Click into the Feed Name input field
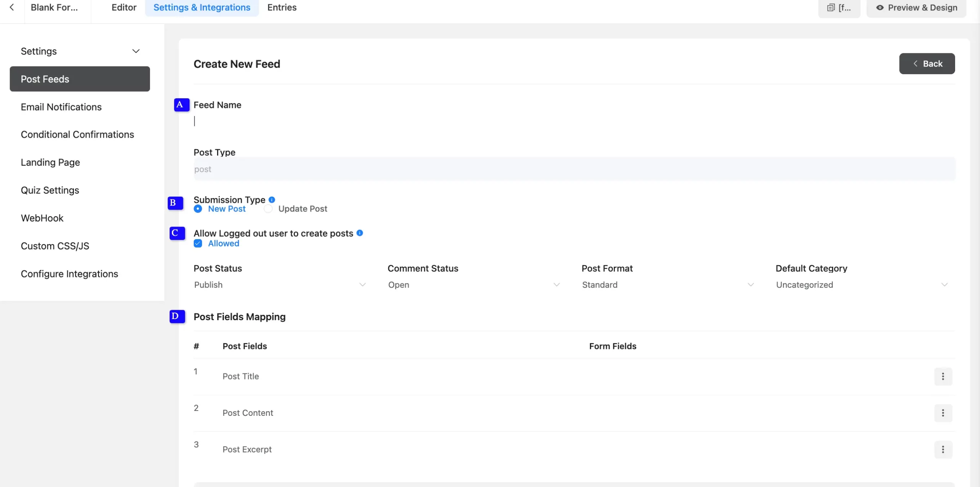 click(574, 121)
